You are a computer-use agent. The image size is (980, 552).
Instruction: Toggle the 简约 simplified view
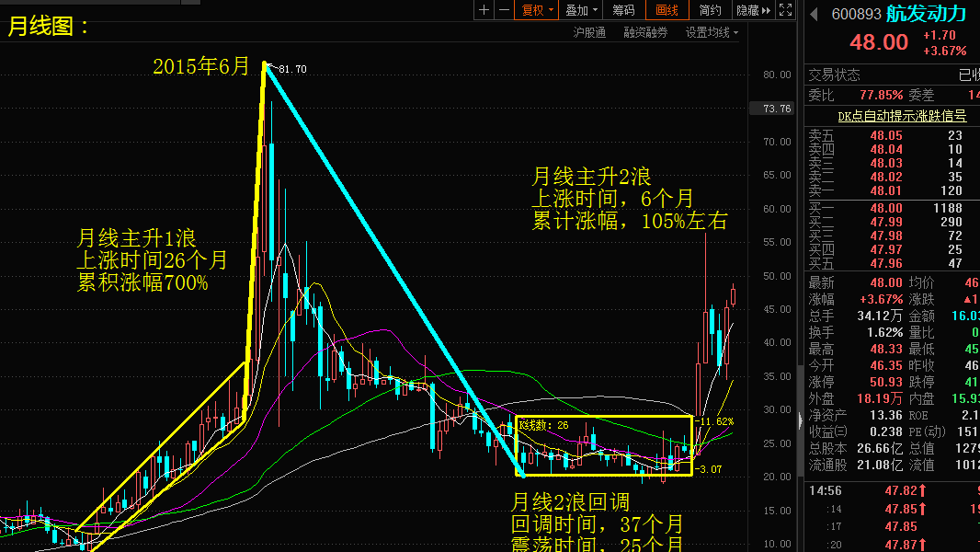click(x=710, y=10)
